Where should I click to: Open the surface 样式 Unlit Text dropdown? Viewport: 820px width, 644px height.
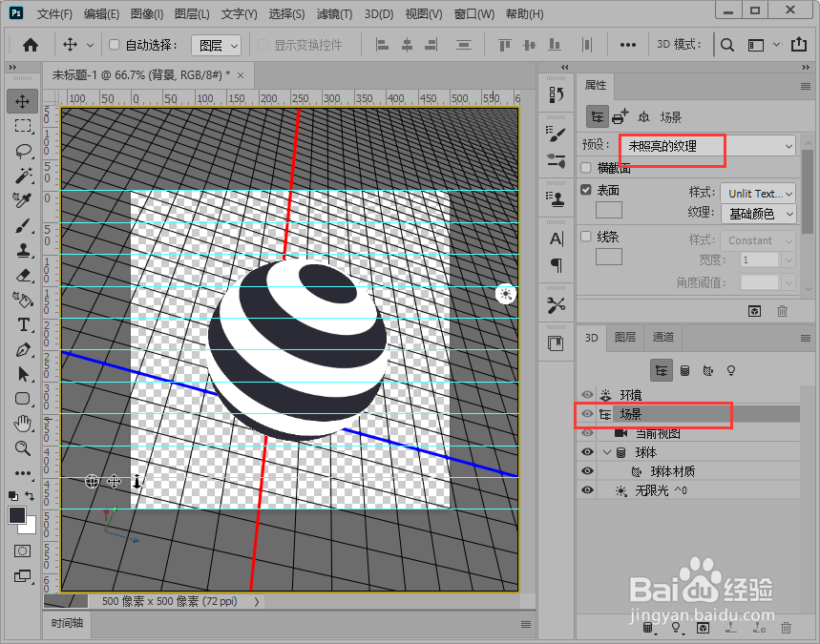point(758,194)
